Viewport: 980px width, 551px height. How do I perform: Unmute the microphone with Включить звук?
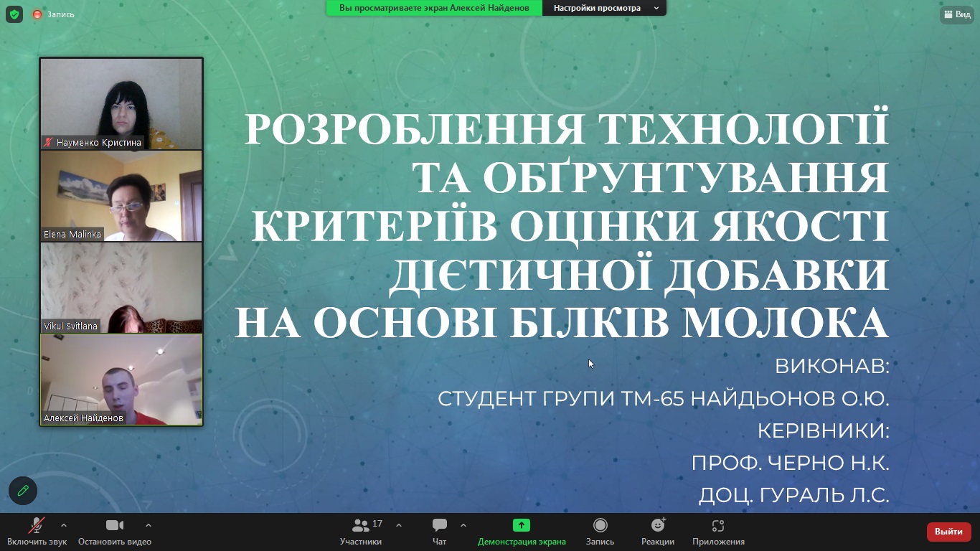click(x=37, y=532)
